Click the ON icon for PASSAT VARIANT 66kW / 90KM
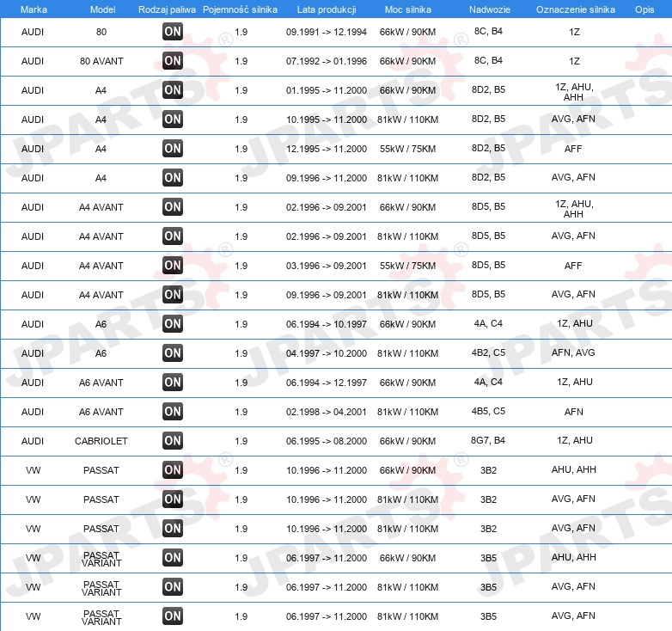This screenshot has width=672, height=631. pyautogui.click(x=173, y=557)
